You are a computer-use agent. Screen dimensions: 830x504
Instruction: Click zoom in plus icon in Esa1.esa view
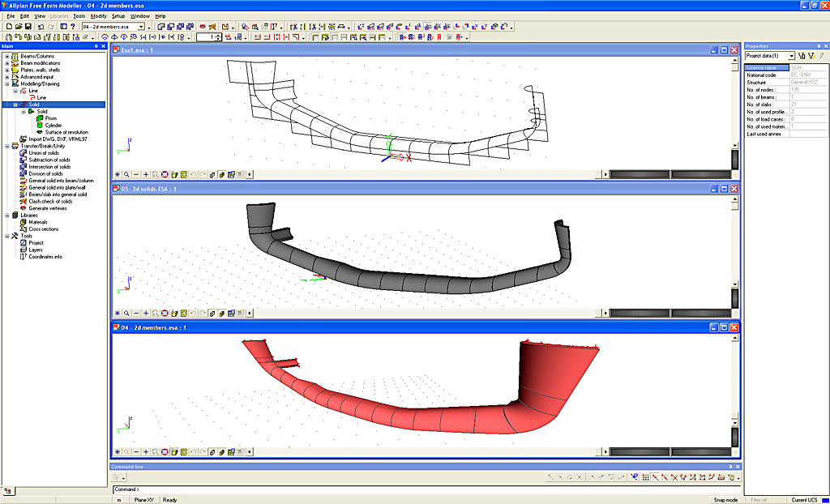click(x=146, y=174)
